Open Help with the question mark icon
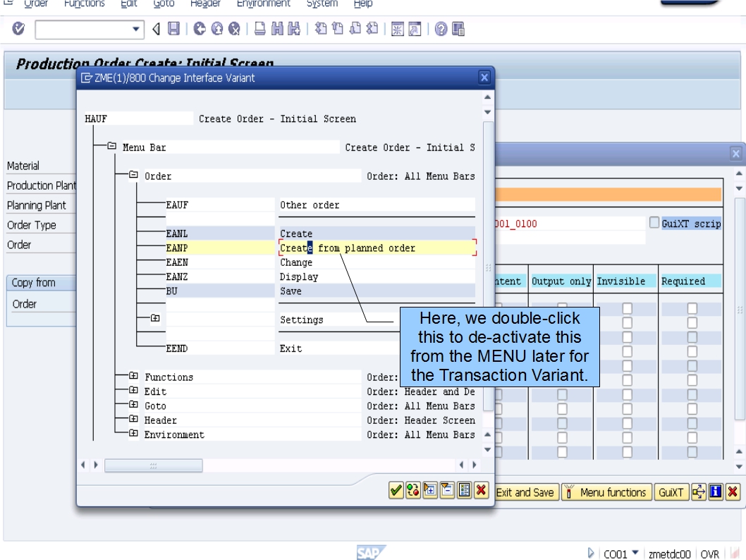Image resolution: width=746 pixels, height=560 pixels. pyautogui.click(x=441, y=29)
